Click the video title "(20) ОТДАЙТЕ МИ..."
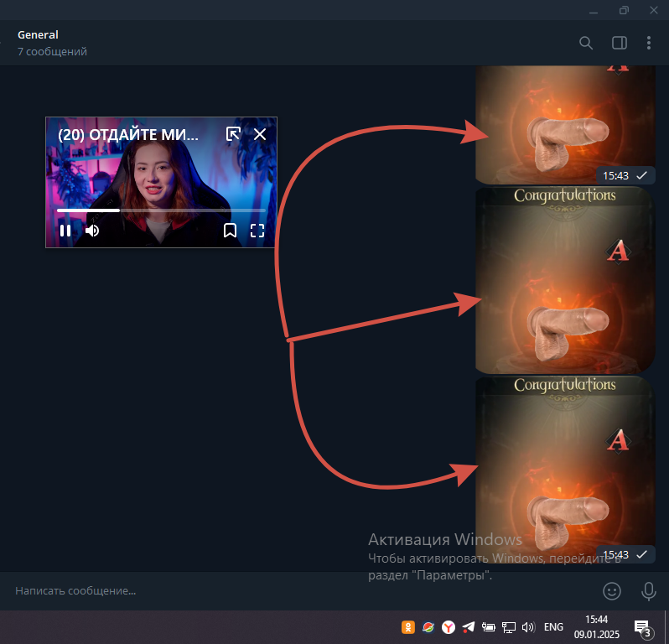669x644 pixels. coord(128,135)
